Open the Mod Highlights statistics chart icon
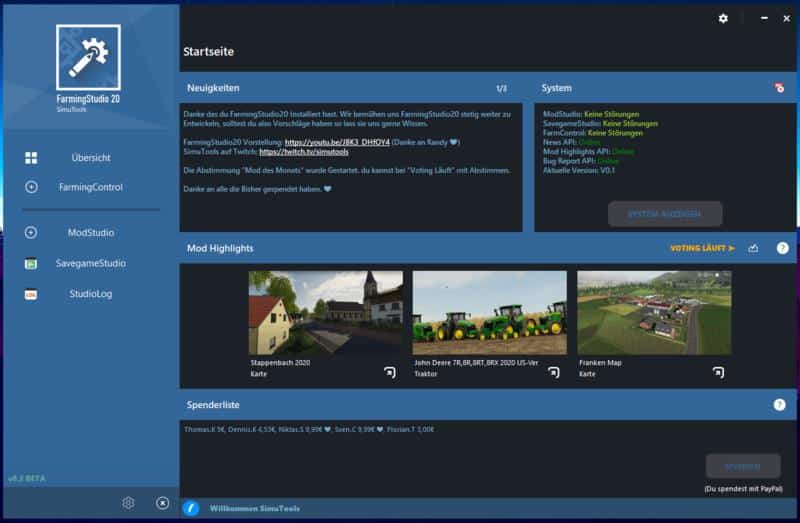800x523 pixels. 753,248
